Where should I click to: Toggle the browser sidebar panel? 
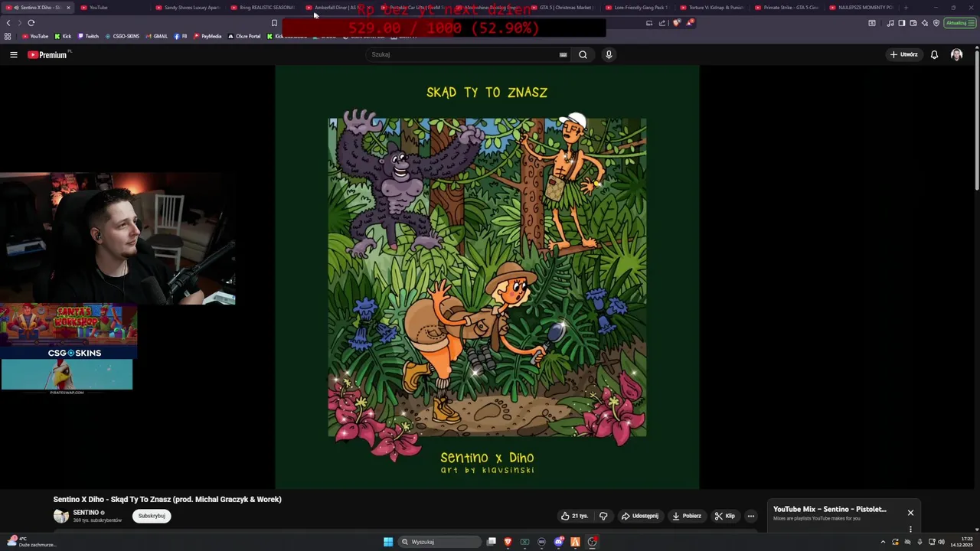click(x=901, y=23)
